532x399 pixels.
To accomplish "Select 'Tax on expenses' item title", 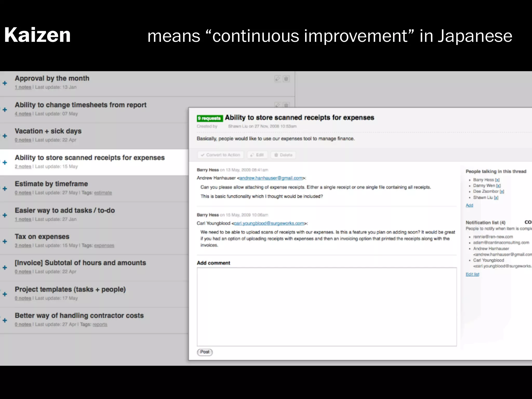I will click(x=42, y=236).
